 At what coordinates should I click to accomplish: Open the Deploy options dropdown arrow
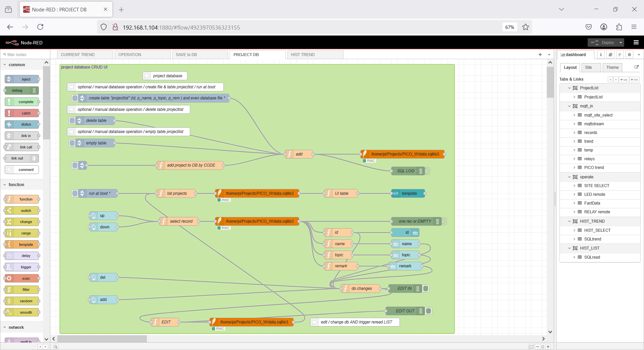(621, 42)
